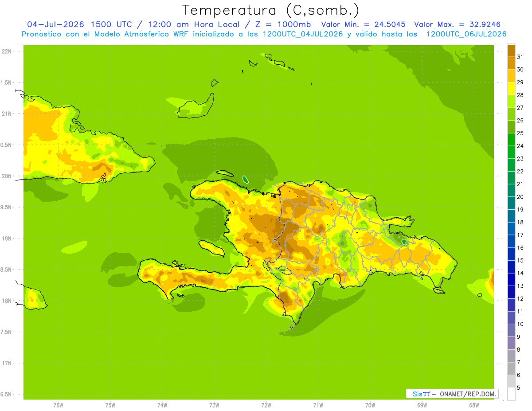Click the colorbar value label '12'
The height and width of the screenshot is (411, 532).
click(520, 298)
